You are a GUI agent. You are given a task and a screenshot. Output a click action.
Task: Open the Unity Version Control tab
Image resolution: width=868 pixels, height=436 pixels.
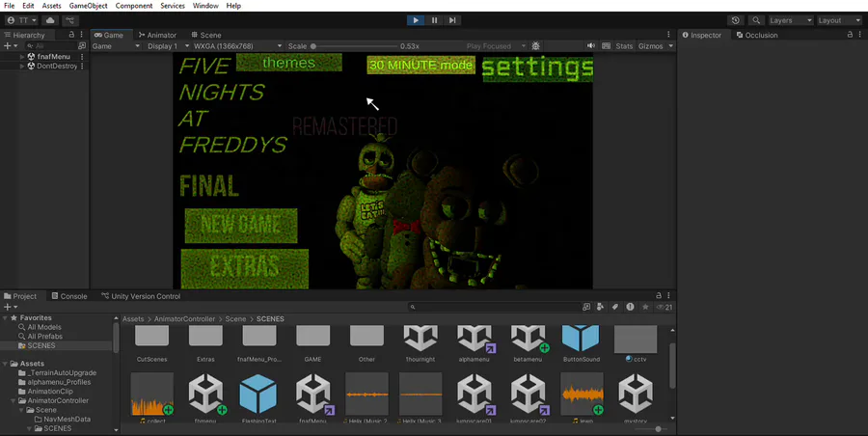click(x=141, y=296)
